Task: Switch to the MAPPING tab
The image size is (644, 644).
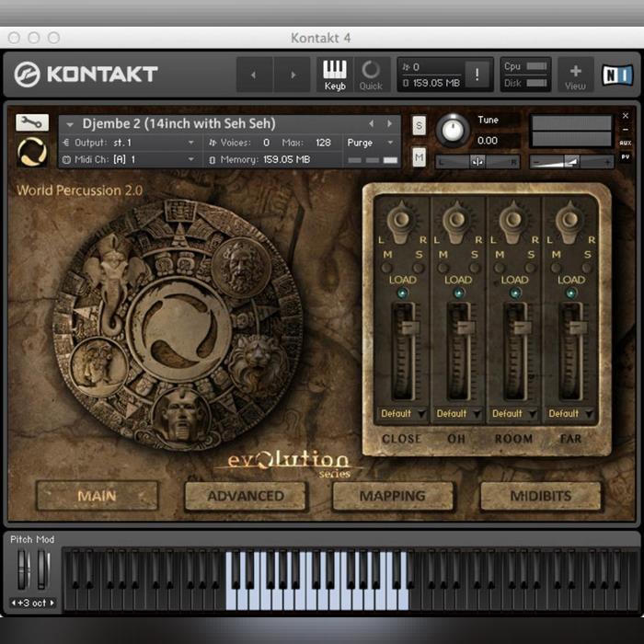Action: (393, 496)
